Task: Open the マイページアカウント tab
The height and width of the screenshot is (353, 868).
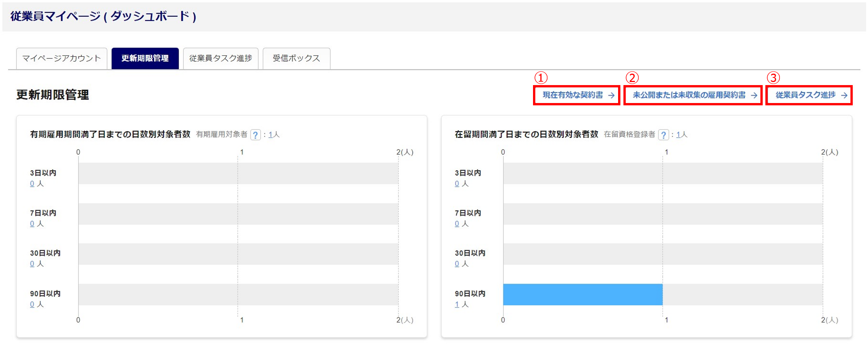Action: pyautogui.click(x=61, y=58)
